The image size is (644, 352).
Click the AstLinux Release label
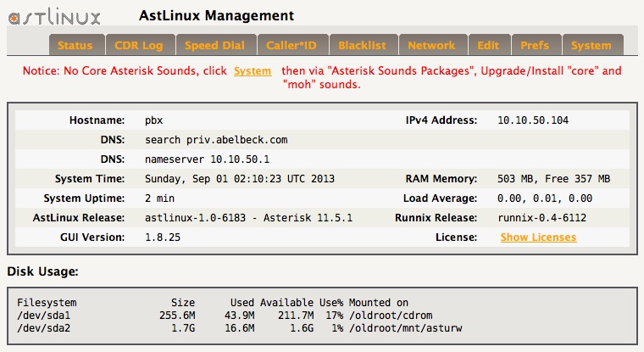(x=79, y=217)
